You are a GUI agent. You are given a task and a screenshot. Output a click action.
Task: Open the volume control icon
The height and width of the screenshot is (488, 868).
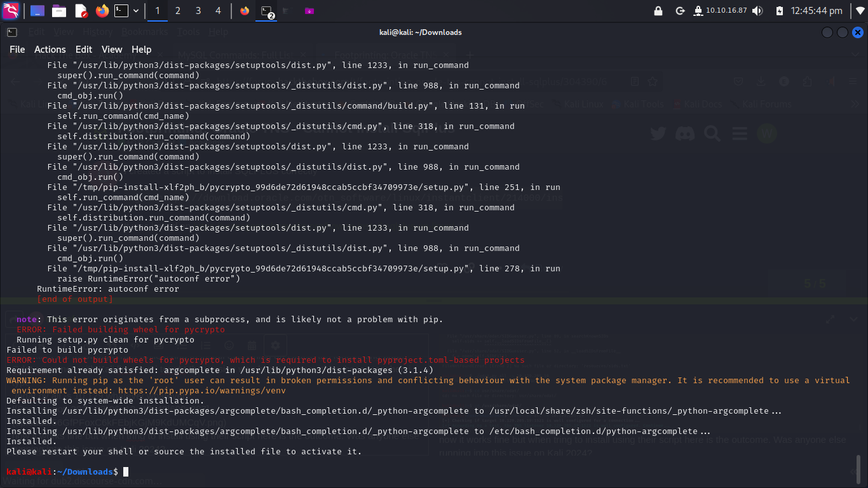[x=757, y=11]
